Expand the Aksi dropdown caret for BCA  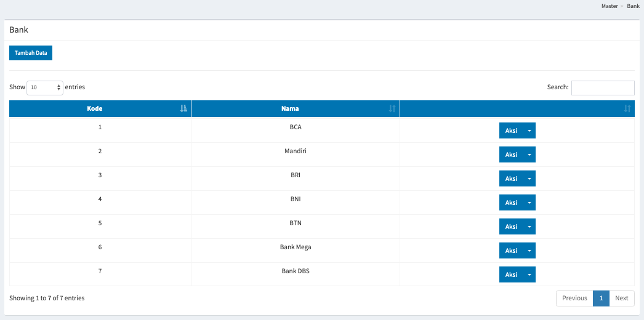click(x=529, y=130)
